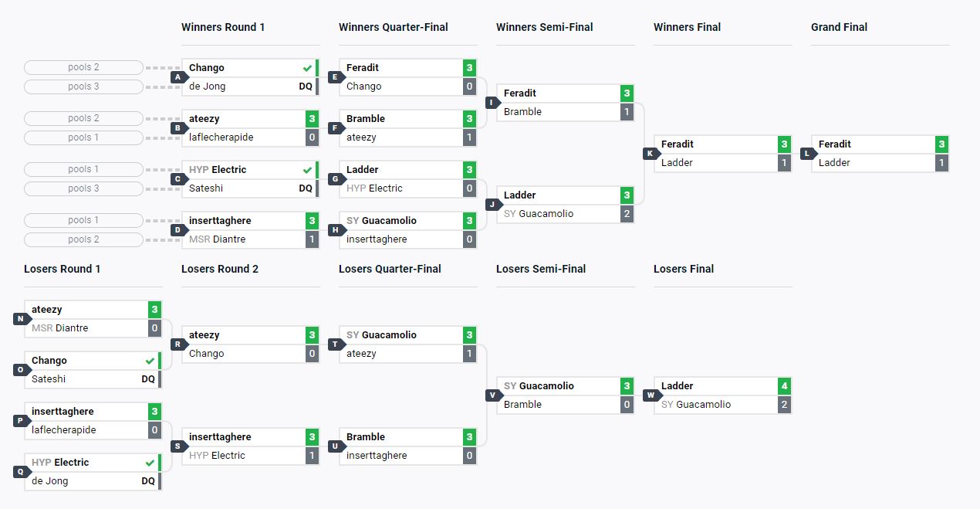Screen dimensions: 980x509
Task: Select the Grand Final column header
Action: pyautogui.click(x=839, y=27)
